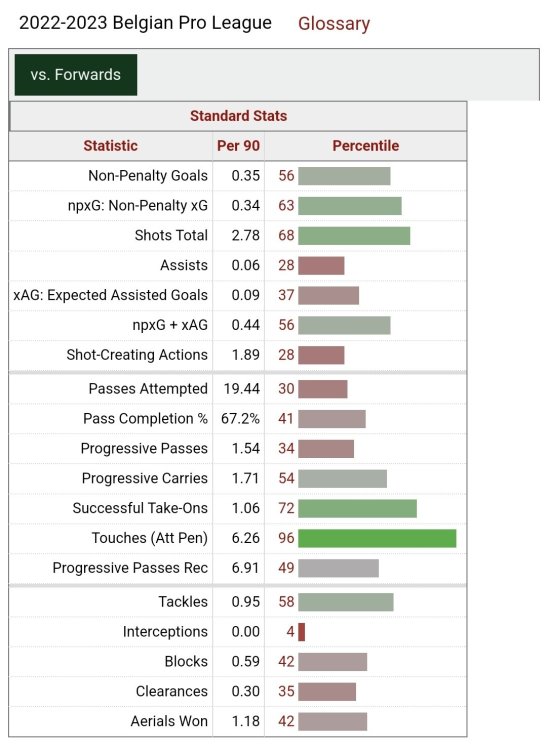Image resolution: width=547 pixels, height=750 pixels.
Task: Click the Shots Total row label
Action: [x=171, y=235]
